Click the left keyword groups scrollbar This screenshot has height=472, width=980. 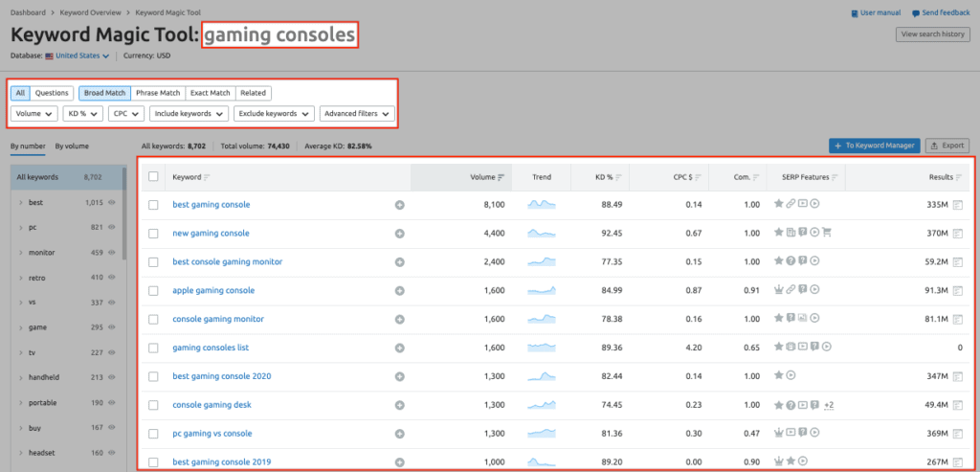coord(123,220)
